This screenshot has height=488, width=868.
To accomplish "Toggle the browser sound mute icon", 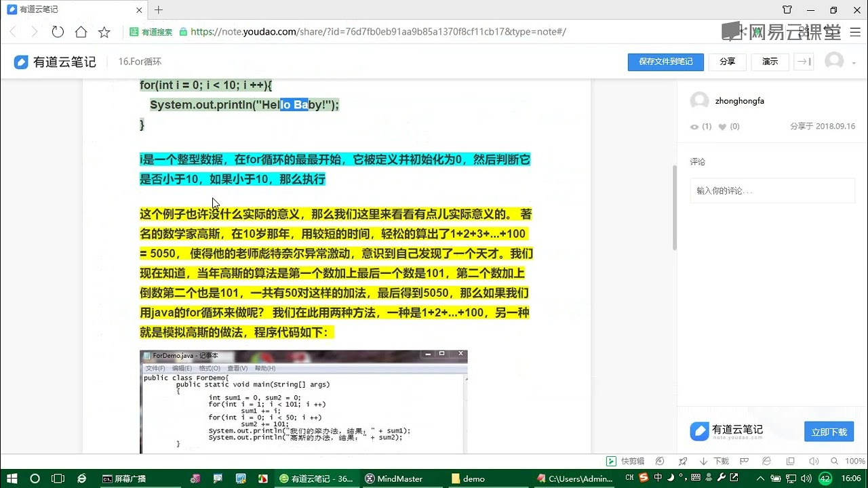I will pos(814,461).
